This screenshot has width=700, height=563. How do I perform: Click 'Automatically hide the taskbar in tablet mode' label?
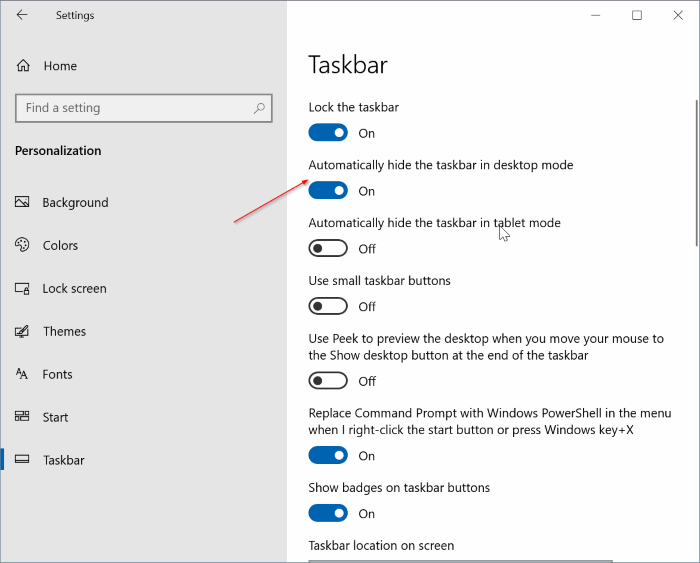[x=434, y=223]
